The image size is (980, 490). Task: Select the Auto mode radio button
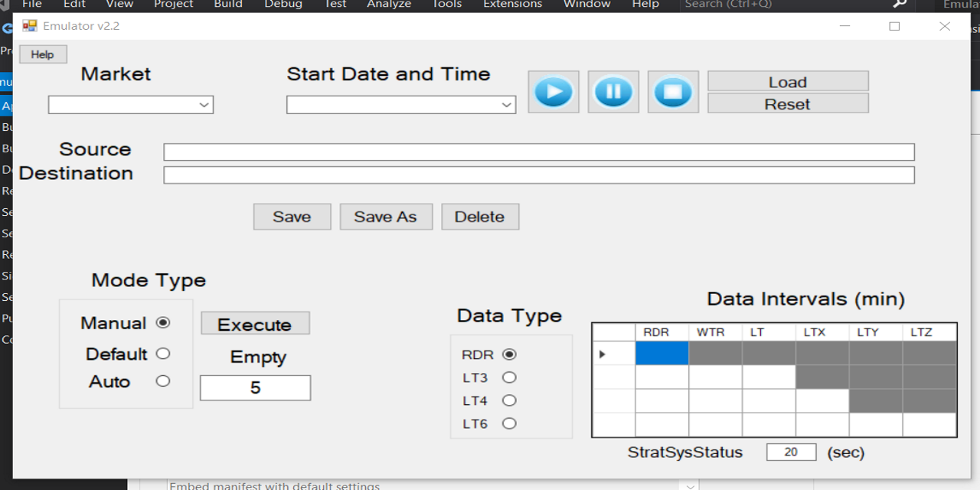162,381
